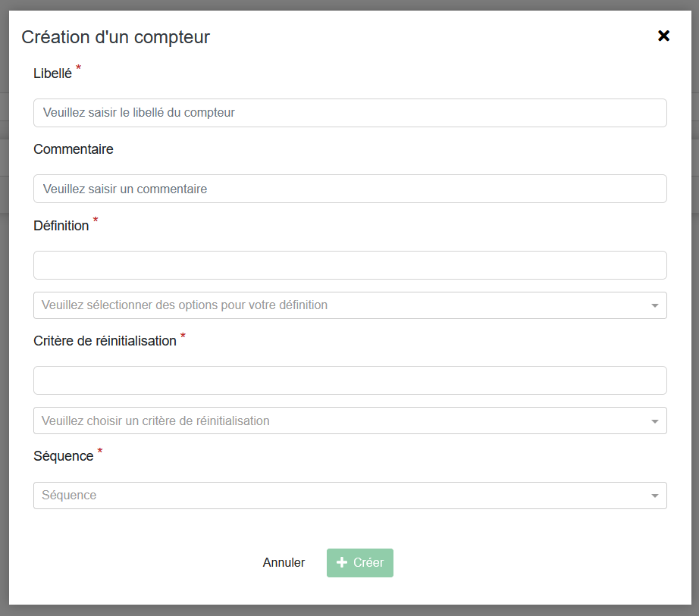Click the Commentaire field label

74,149
